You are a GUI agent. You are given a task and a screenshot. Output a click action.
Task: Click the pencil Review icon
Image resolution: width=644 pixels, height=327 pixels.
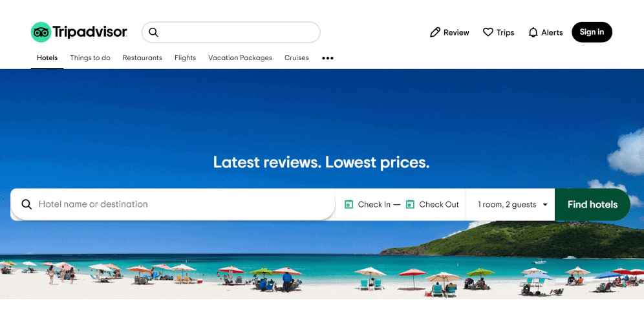435,32
